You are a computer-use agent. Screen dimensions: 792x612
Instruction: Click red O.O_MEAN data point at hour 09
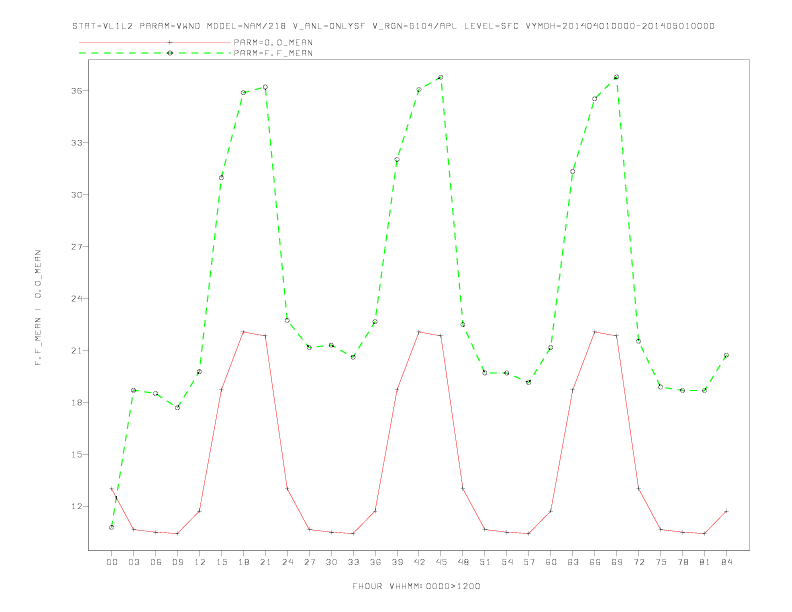pyautogui.click(x=177, y=533)
